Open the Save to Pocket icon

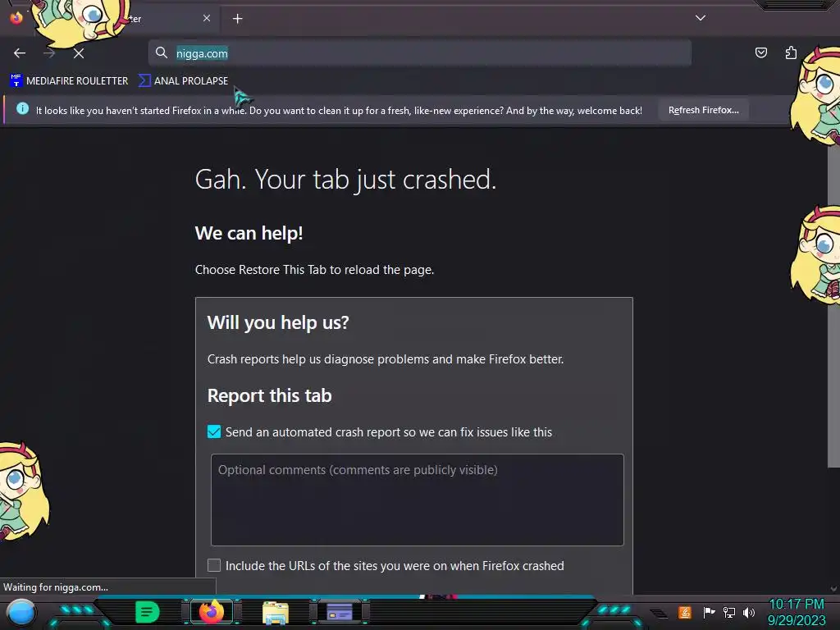760,52
